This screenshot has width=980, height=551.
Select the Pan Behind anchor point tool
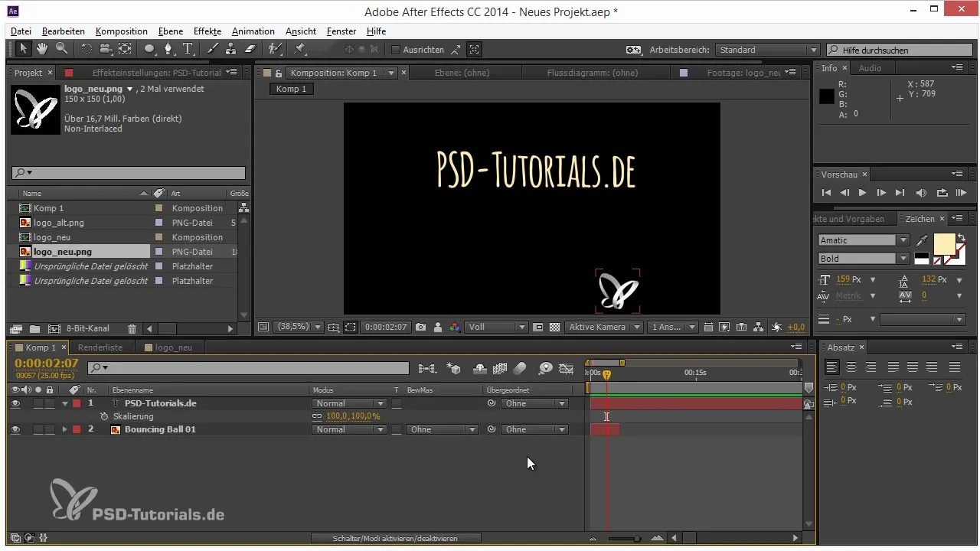coord(125,49)
